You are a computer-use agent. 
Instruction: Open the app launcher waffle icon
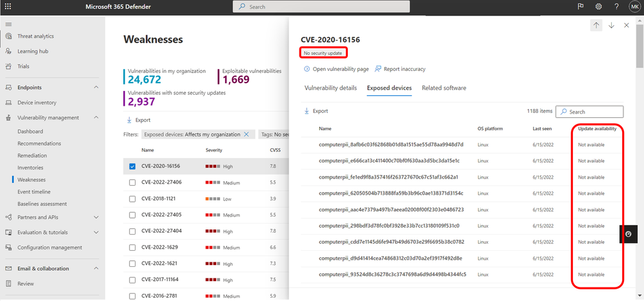coord(8,6)
